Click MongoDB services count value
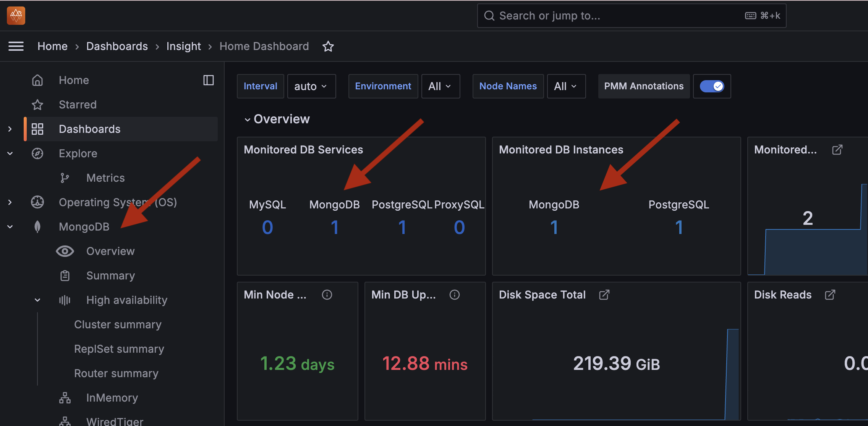Image resolution: width=868 pixels, height=426 pixels. pyautogui.click(x=335, y=228)
